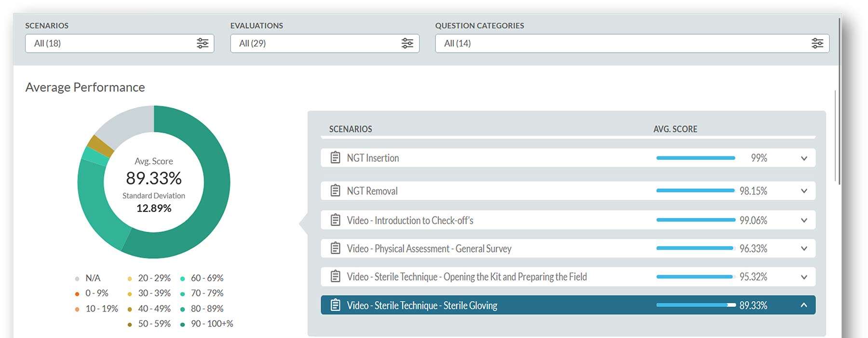868x338 pixels.
Task: Click the NGT Insertion score progress bar
Action: pyautogui.click(x=695, y=157)
